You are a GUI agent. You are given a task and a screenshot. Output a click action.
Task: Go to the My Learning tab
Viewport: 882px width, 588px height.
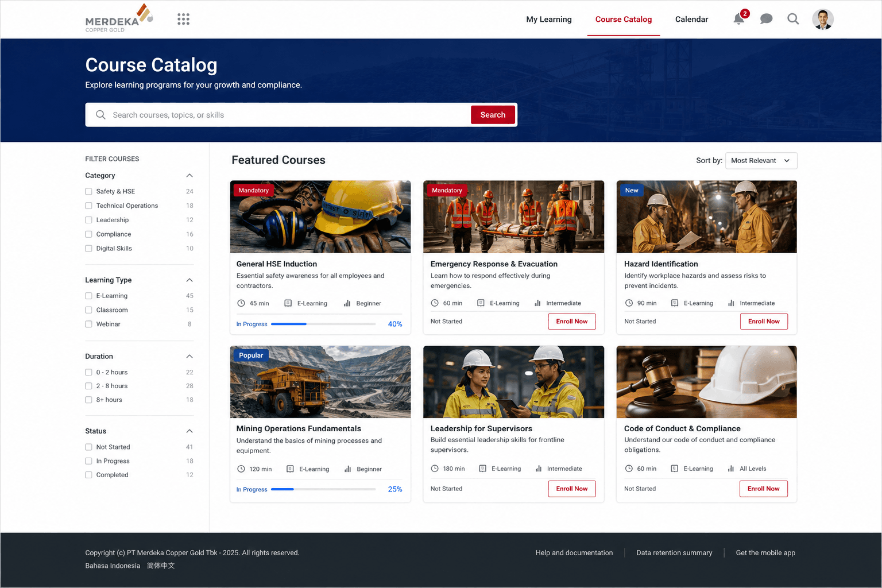[549, 20]
